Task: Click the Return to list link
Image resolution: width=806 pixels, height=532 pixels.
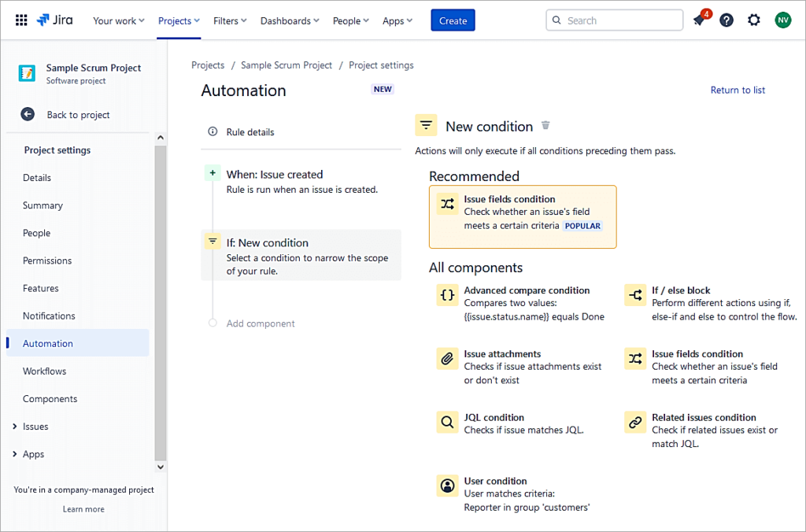Action: pyautogui.click(x=737, y=90)
